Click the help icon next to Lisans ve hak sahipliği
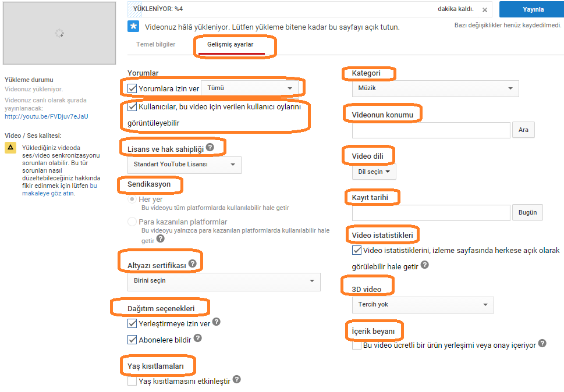The height and width of the screenshot is (392, 564). [210, 147]
